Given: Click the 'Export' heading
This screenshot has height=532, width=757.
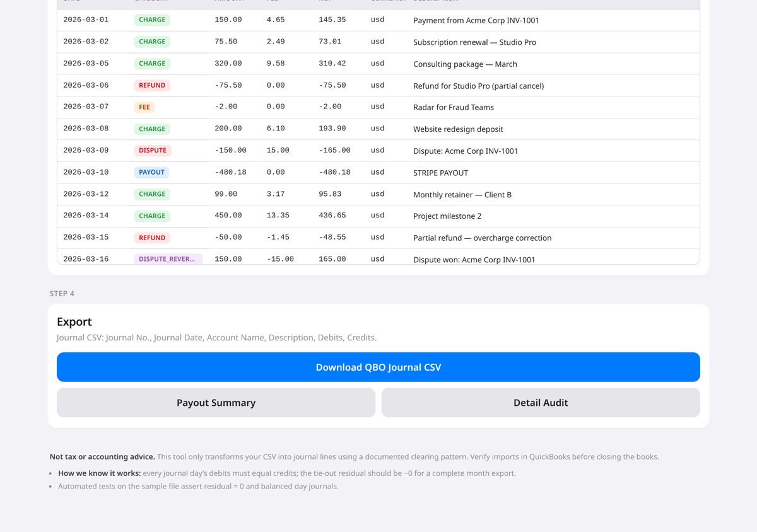Looking at the screenshot, I should [74, 321].
